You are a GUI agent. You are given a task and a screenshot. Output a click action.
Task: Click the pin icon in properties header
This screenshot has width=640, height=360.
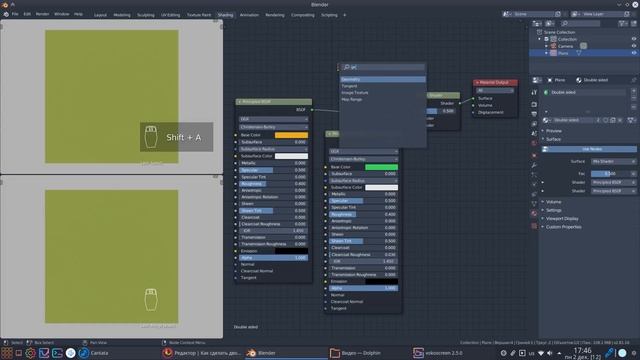(634, 80)
